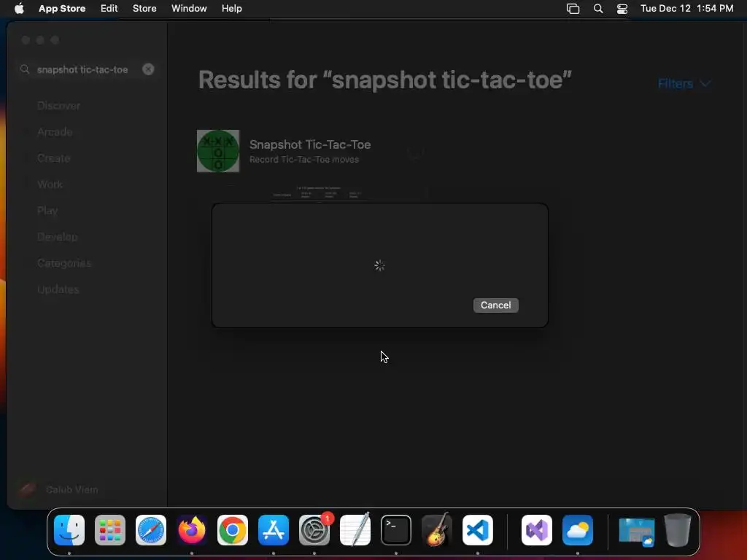Open TextEdit from the dock

pyautogui.click(x=355, y=530)
